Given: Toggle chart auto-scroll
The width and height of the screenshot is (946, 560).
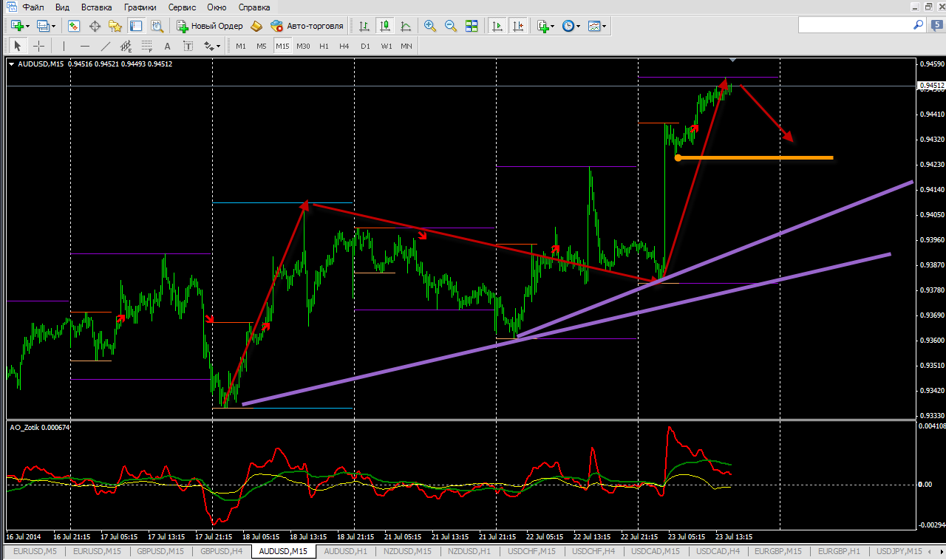Looking at the screenshot, I should click(x=497, y=26).
